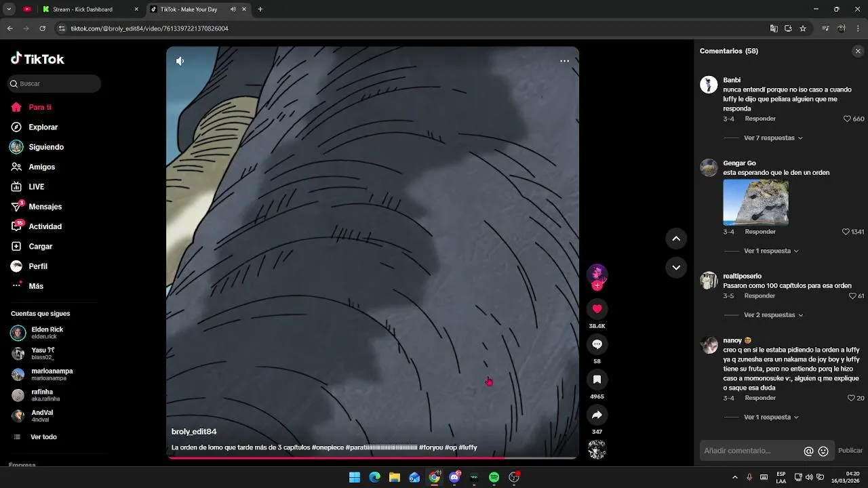
Task: Close the Comentarios panel
Action: click(858, 51)
